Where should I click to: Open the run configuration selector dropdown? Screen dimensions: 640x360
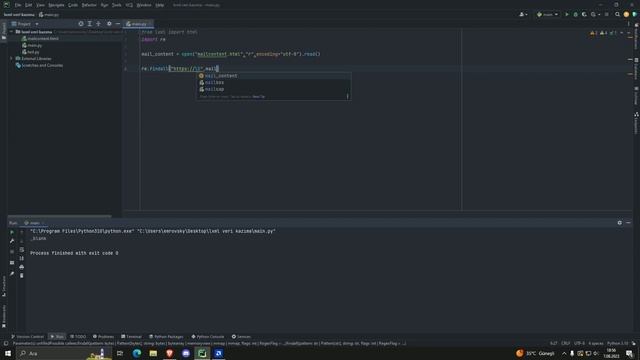[x=547, y=14]
